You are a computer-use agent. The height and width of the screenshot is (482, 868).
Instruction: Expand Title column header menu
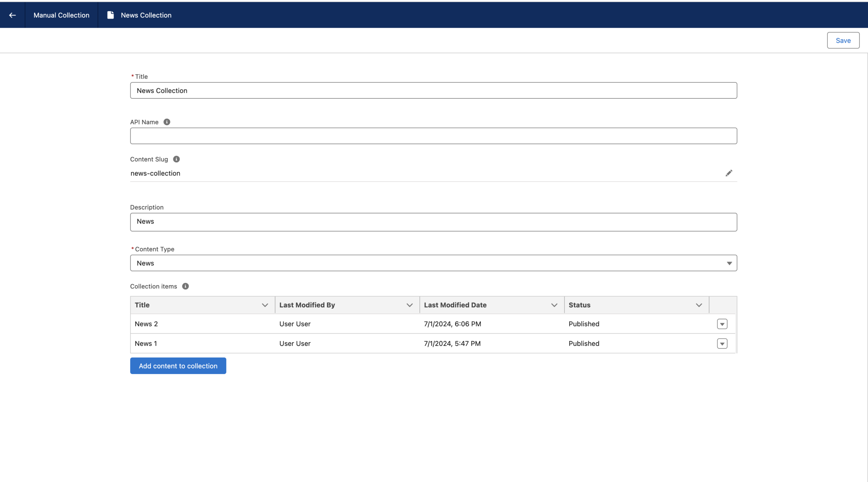(265, 305)
